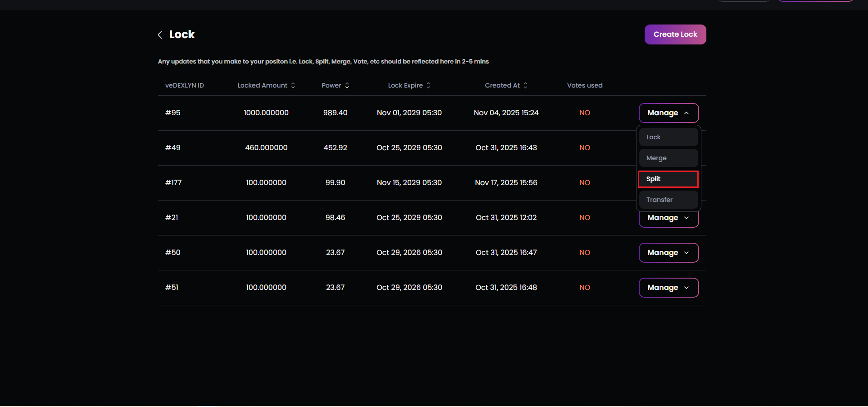Viewport: 868px width, 407px height.
Task: Click the veDEXLYN ID column header
Action: tap(184, 85)
